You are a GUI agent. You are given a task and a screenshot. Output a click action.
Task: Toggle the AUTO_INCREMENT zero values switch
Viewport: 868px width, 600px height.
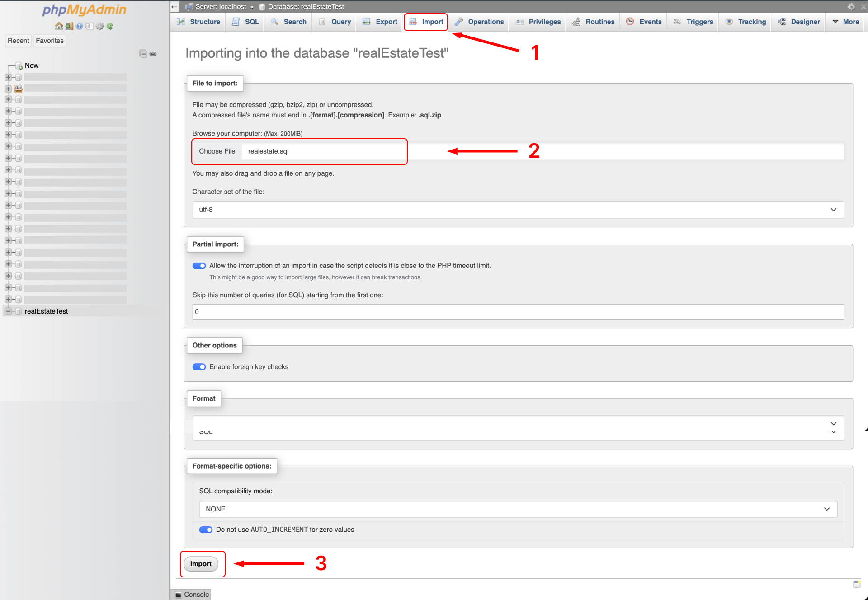[x=206, y=530]
